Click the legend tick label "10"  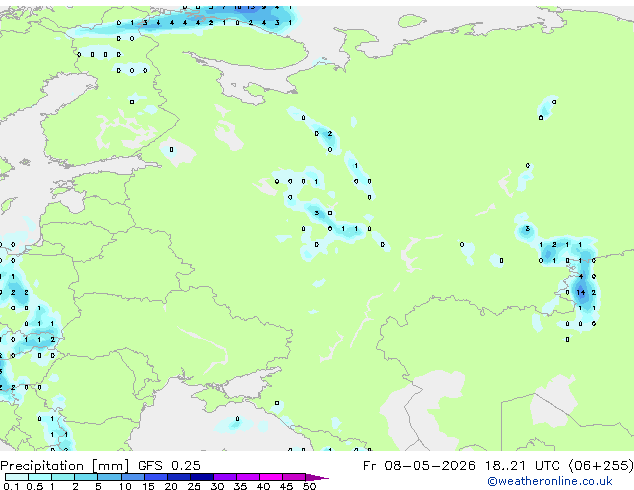(x=125, y=486)
